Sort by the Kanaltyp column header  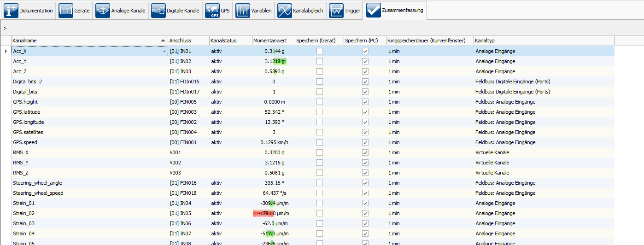(x=544, y=41)
